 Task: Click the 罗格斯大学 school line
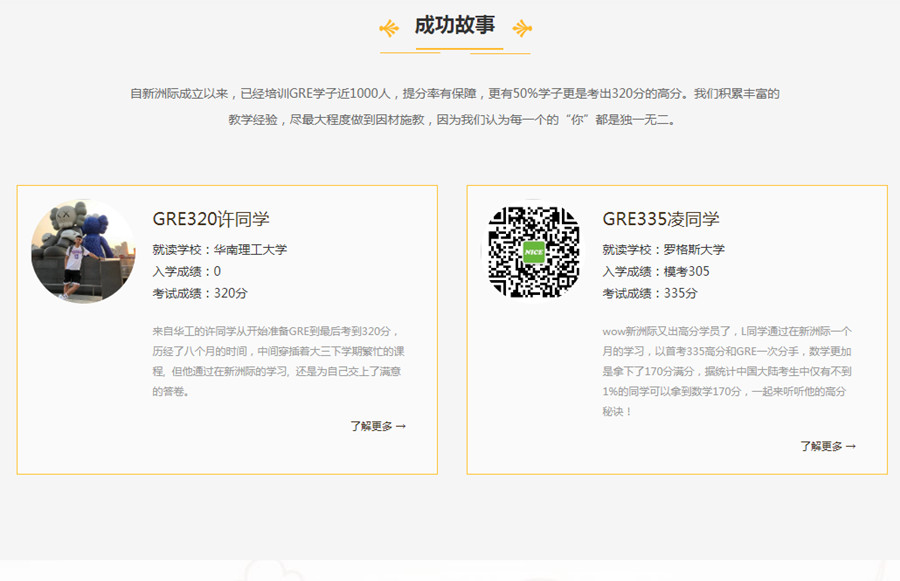point(663,249)
